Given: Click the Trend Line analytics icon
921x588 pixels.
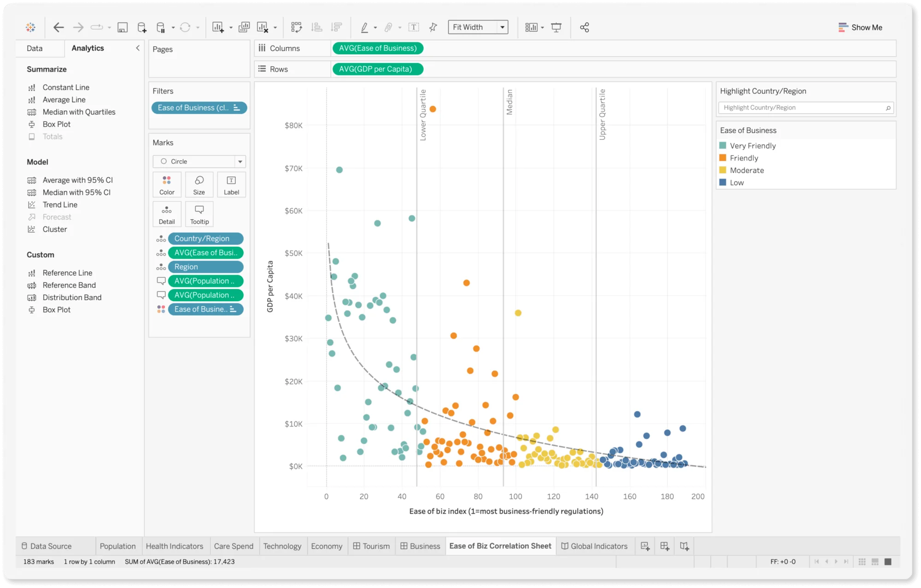Looking at the screenshot, I should click(x=32, y=205).
